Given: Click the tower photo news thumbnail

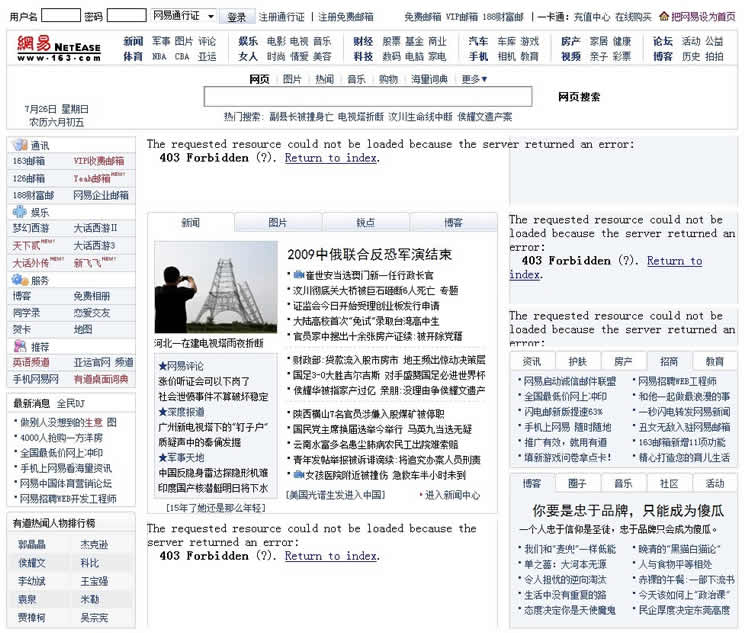Looking at the screenshot, I should [216, 287].
